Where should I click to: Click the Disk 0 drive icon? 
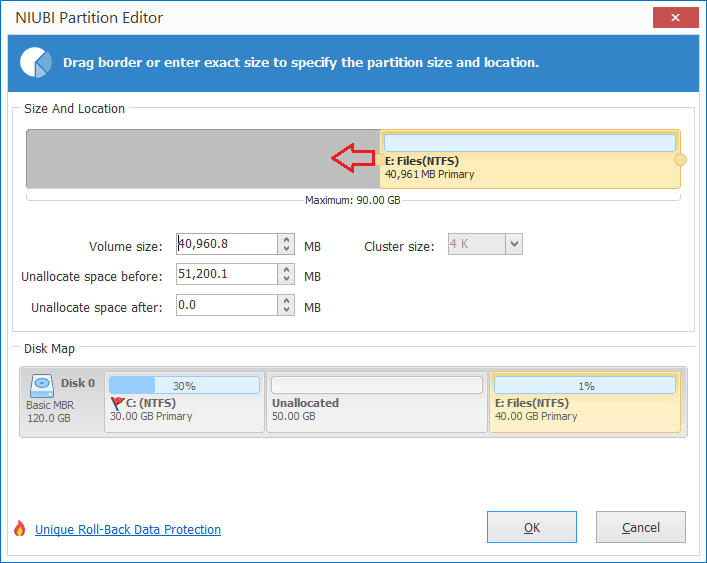pos(42,385)
